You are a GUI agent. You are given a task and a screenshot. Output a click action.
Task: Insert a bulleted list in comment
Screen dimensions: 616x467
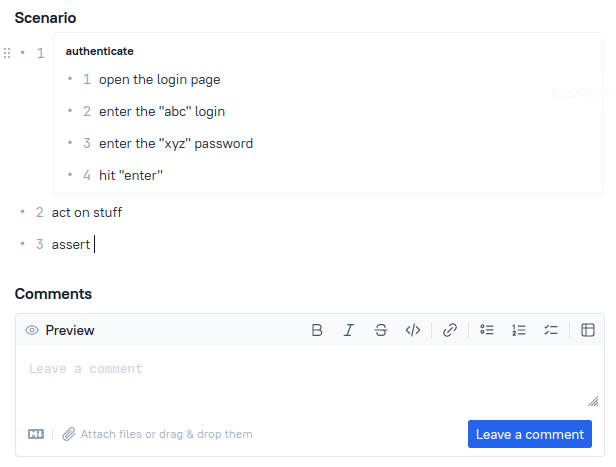click(x=487, y=330)
